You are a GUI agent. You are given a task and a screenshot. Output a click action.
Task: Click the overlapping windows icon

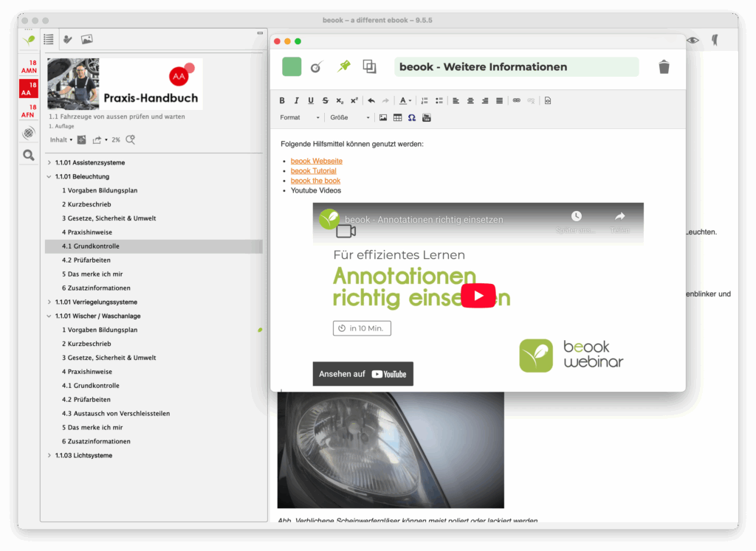coord(369,66)
